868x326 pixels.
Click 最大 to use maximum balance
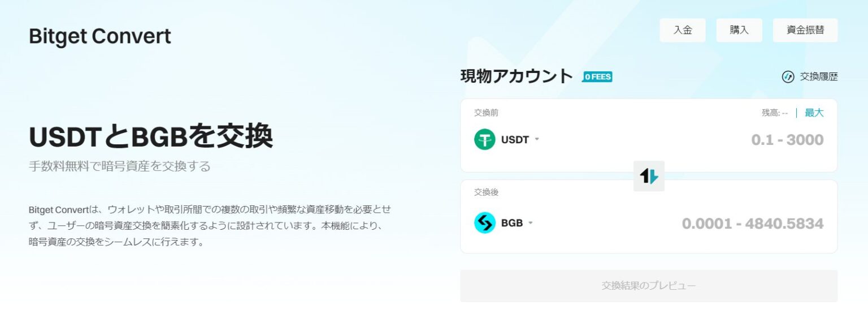(x=814, y=113)
